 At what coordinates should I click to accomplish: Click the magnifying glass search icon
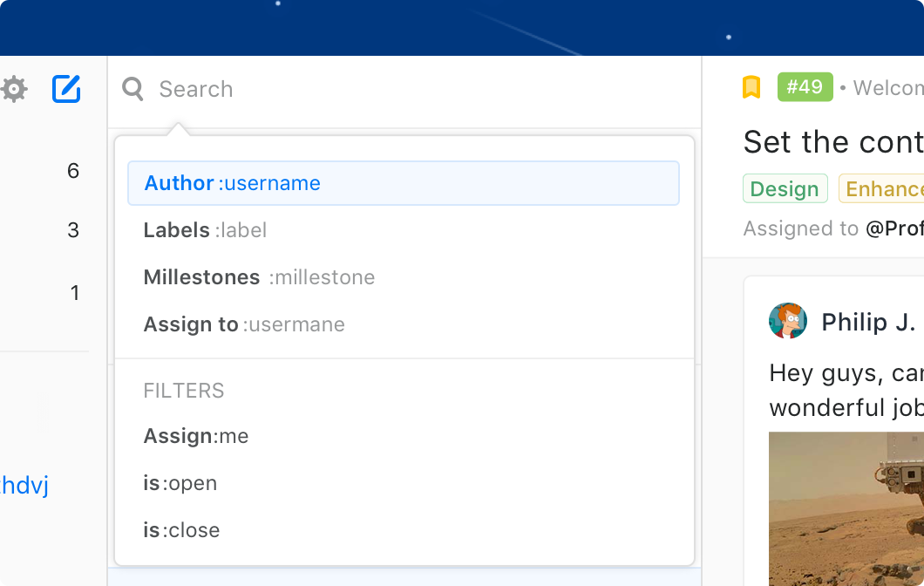pos(132,89)
